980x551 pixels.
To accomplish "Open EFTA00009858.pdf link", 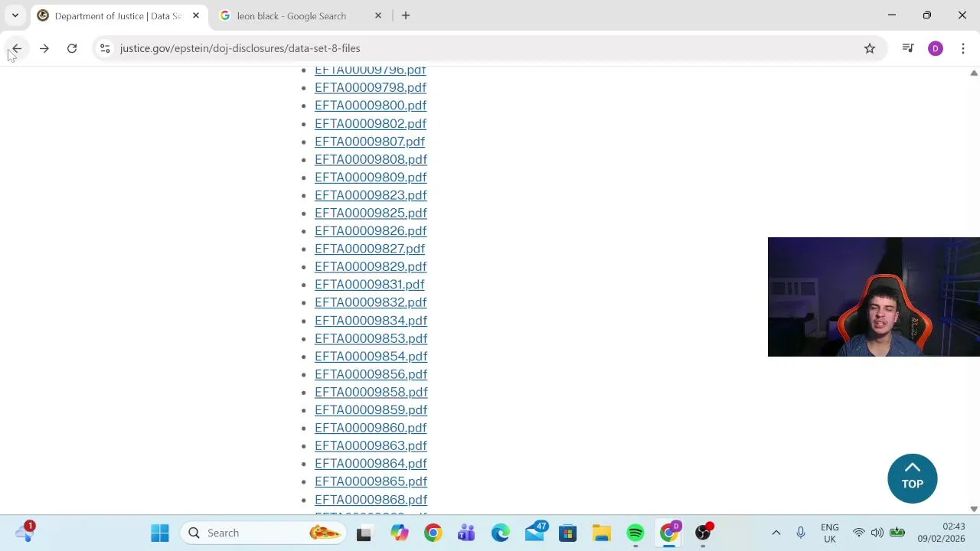I will click(x=371, y=392).
